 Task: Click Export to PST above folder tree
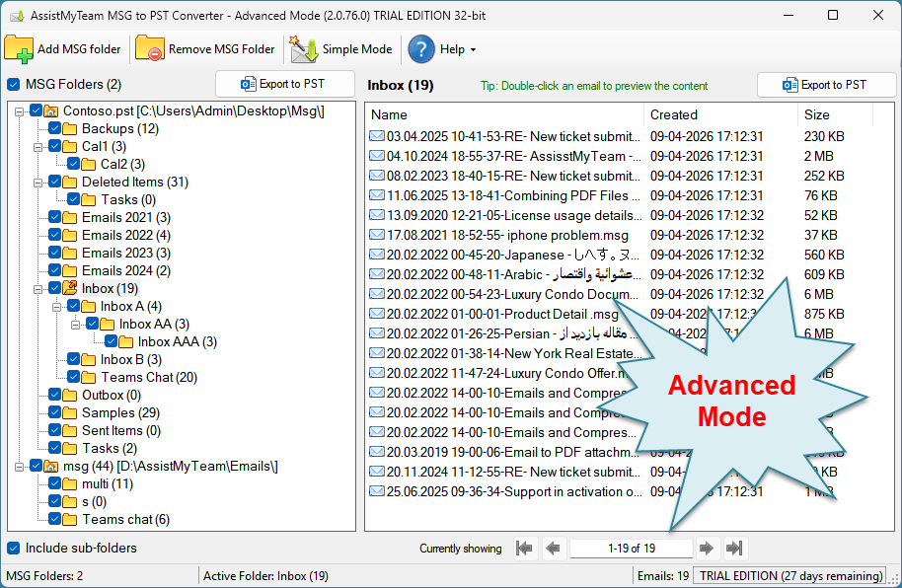pyautogui.click(x=284, y=85)
